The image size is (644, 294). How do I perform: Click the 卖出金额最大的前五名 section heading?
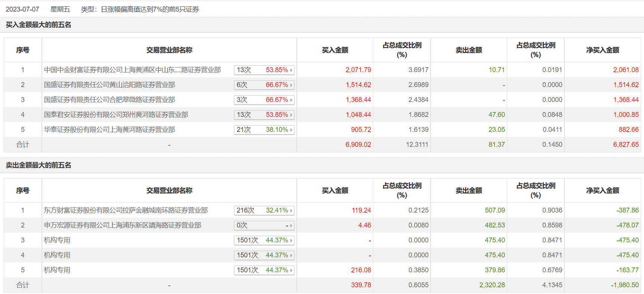point(38,165)
